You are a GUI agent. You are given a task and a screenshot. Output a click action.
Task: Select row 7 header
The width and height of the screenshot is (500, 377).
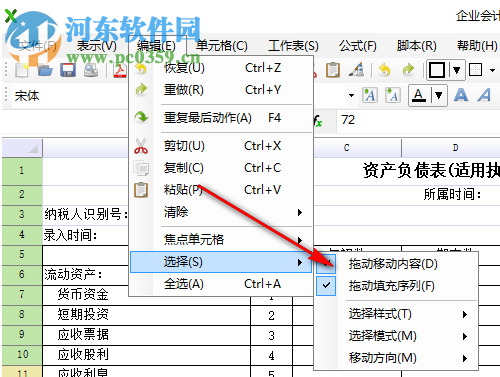pos(22,295)
